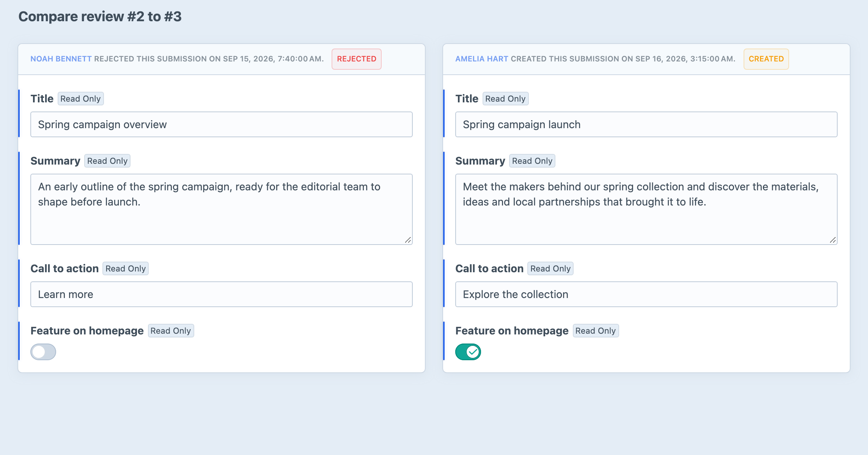Click Read Only badge beside rejected Feature on homepage
Viewport: 868px width, 455px height.
coord(171,331)
